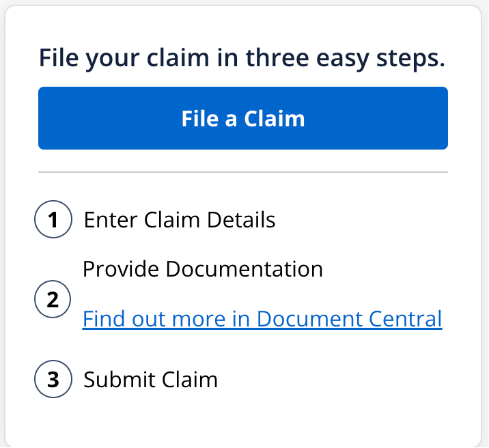Viewport: 489px width, 448px height.
Task: Tap the numbered badge showing 2
Action: [x=53, y=300]
